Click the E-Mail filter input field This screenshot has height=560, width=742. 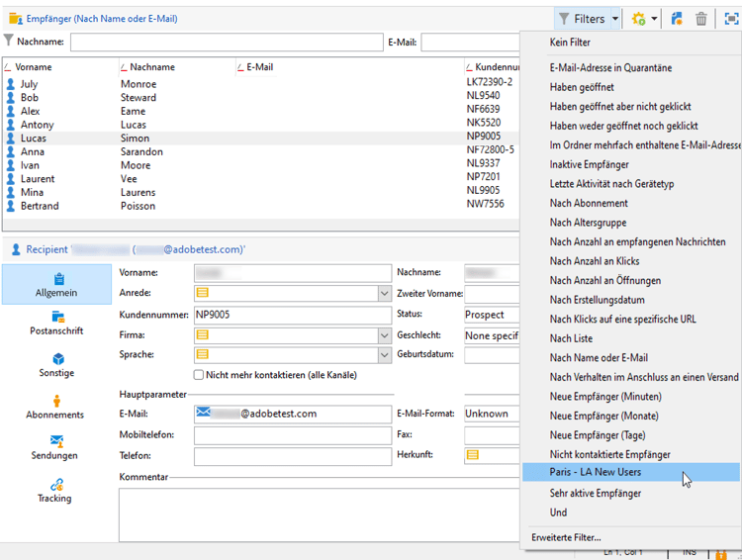click(x=470, y=43)
